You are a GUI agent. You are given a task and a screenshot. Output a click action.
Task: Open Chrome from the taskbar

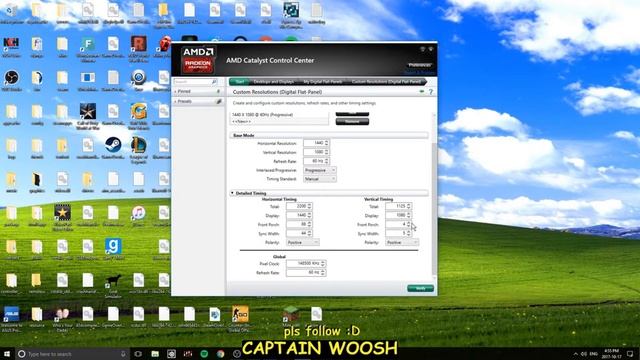(220, 354)
